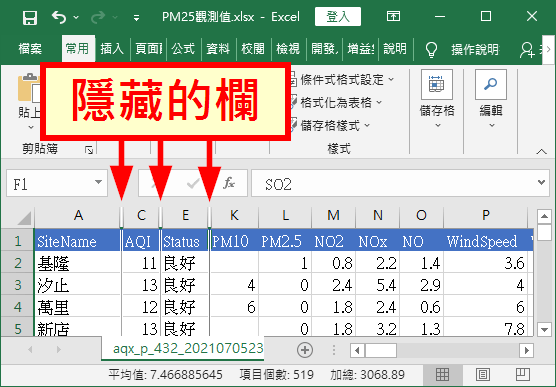
Task: Open the 檢視 view tab
Action: (288, 49)
